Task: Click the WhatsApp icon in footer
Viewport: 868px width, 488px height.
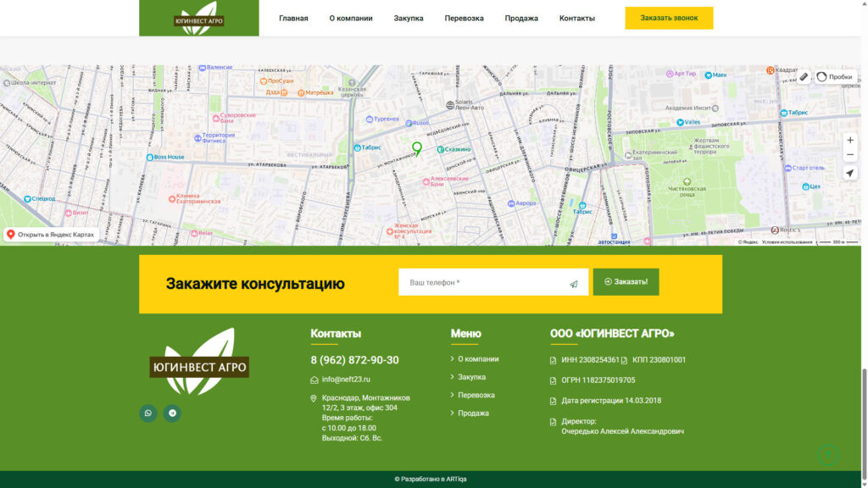Action: click(x=148, y=413)
